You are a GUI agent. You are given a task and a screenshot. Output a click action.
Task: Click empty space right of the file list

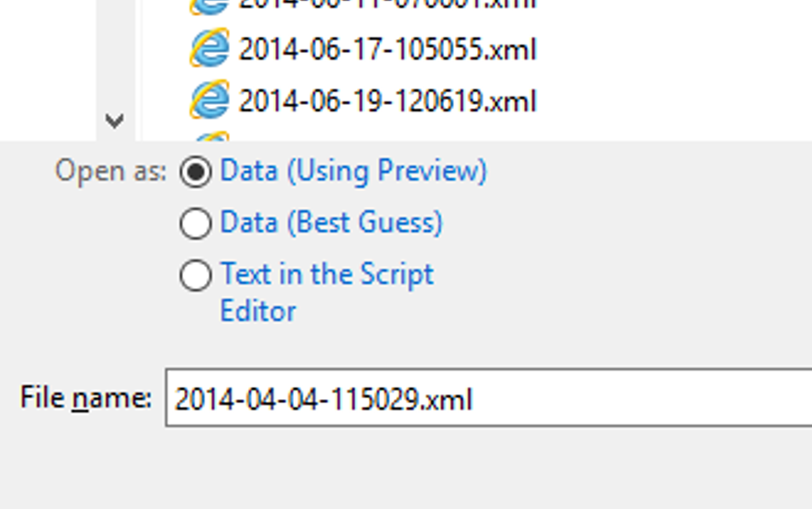click(x=682, y=68)
